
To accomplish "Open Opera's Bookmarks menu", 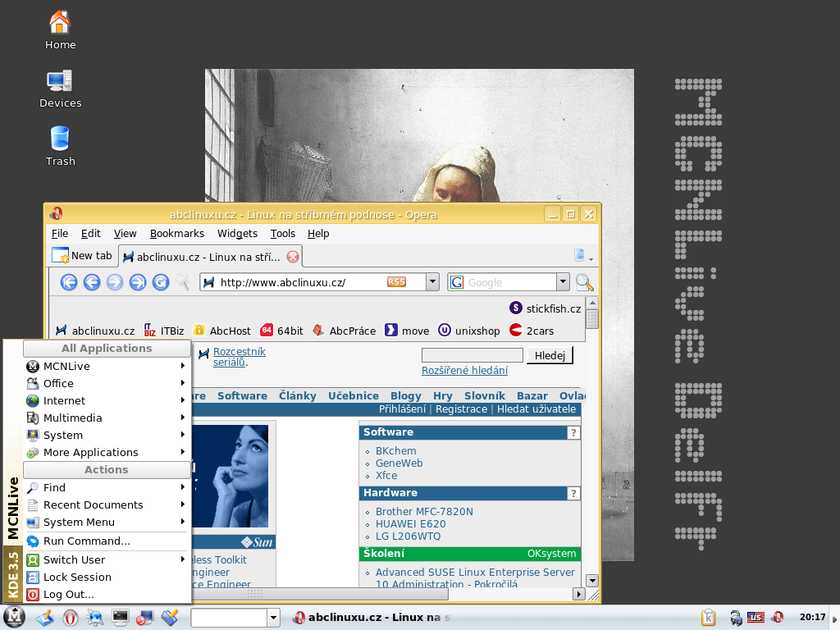I will (x=177, y=234).
